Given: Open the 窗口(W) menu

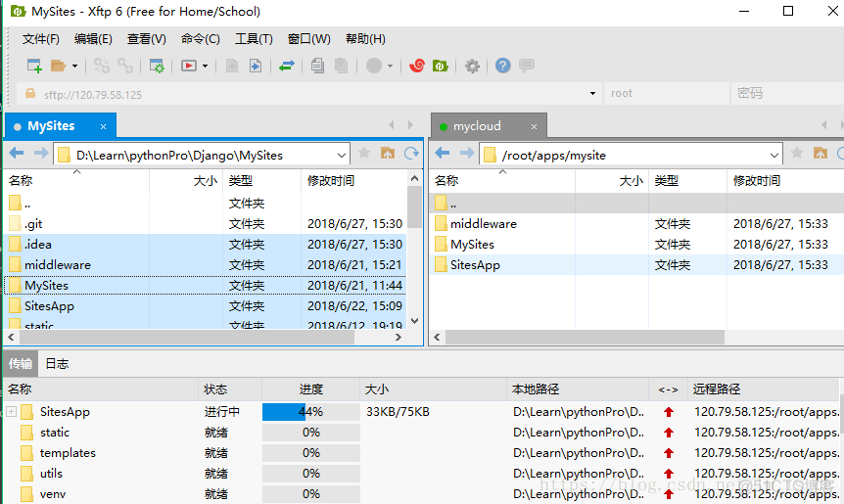Looking at the screenshot, I should click(x=309, y=39).
